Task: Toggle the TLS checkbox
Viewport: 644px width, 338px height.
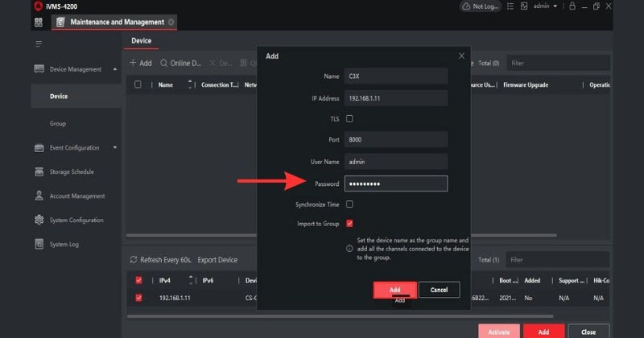Action: click(349, 118)
